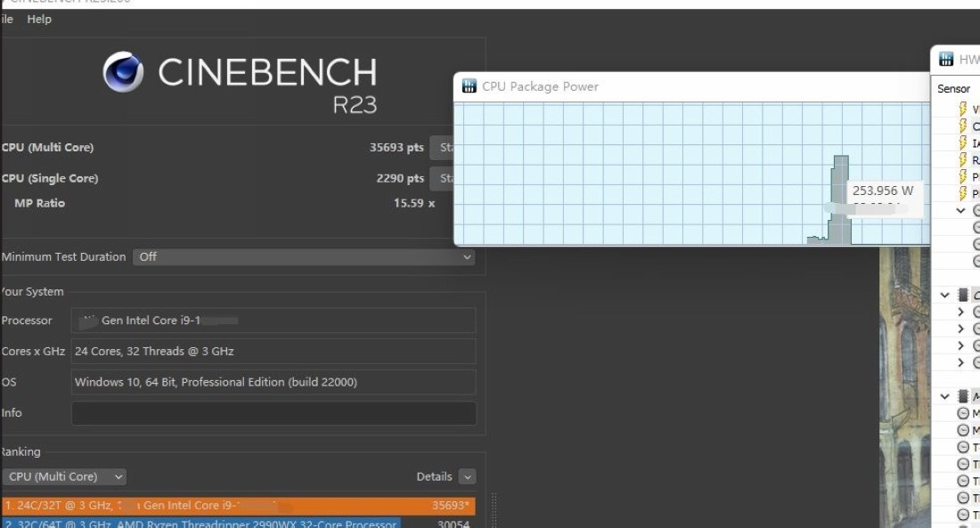Collapse the first chip sensor group

coord(945,295)
